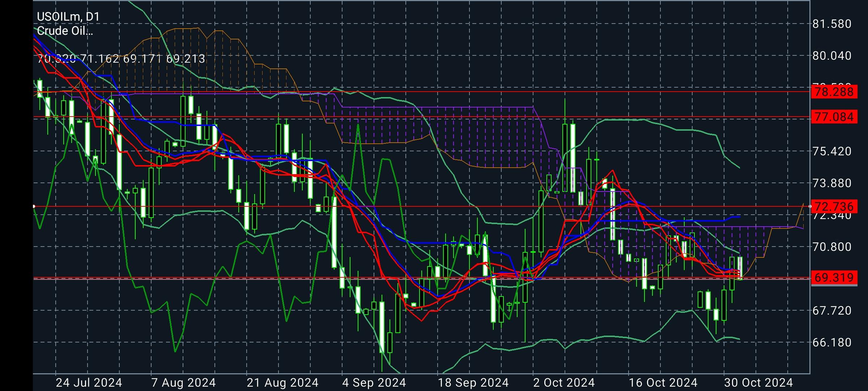Click the 80.040 price axis value
This screenshot has height=391, width=868.
point(832,56)
